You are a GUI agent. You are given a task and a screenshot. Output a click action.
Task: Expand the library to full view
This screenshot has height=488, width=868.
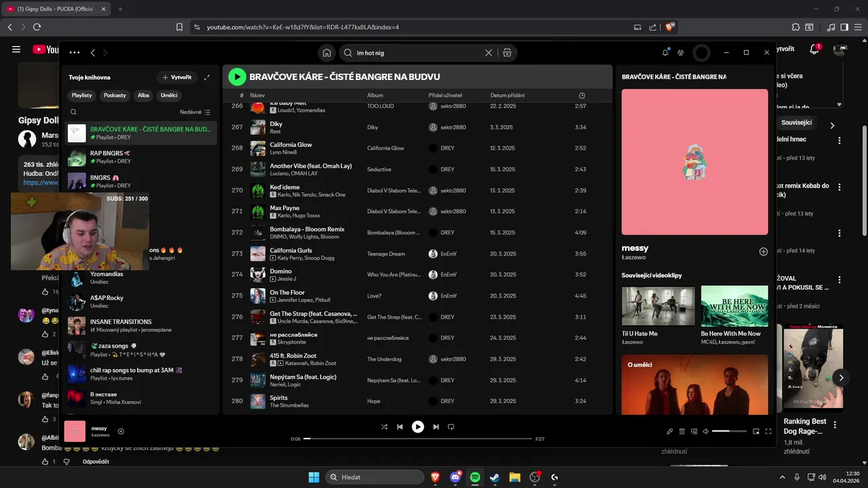207,77
